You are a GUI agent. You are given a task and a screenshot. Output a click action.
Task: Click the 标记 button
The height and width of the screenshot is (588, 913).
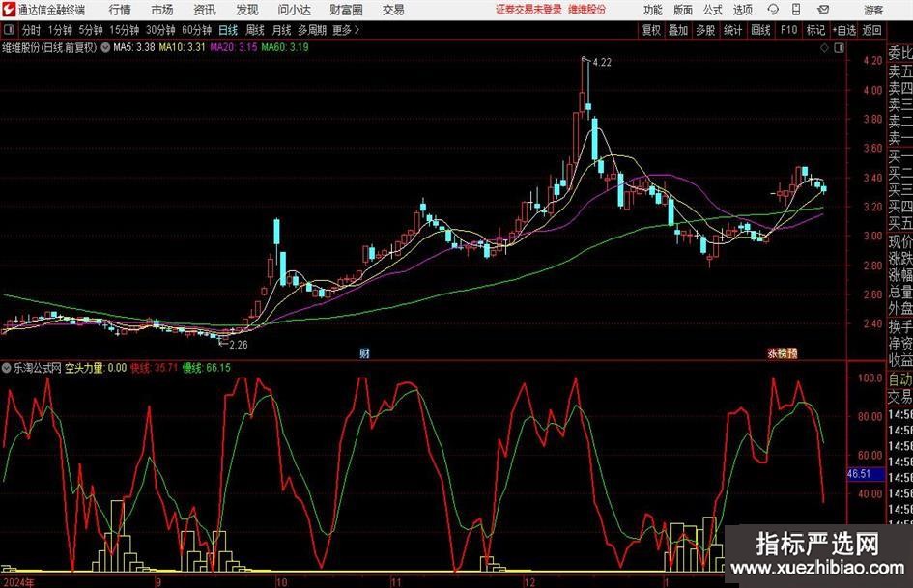click(815, 30)
